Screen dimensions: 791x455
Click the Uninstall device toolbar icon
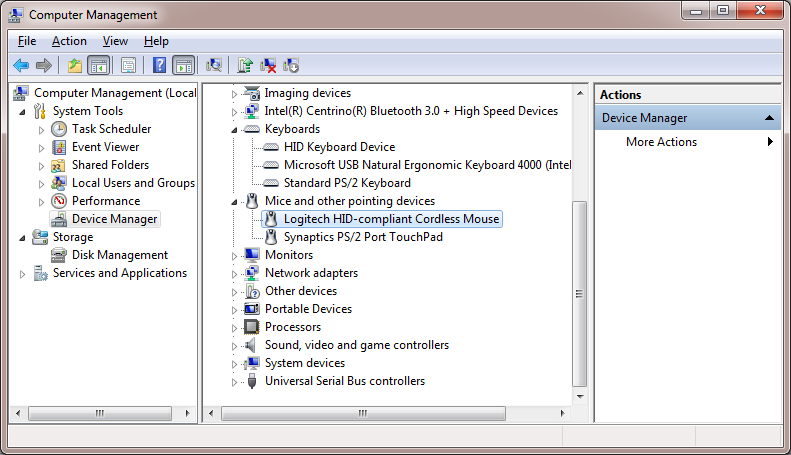pos(268,65)
